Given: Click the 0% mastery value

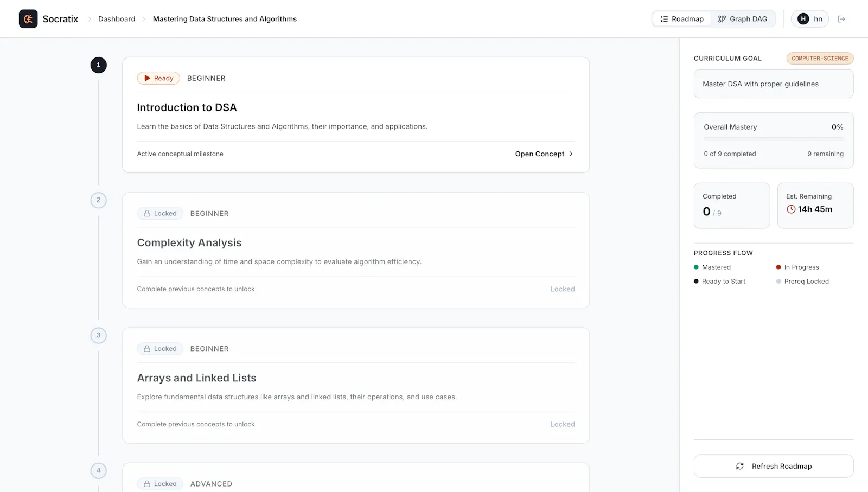Looking at the screenshot, I should 837,127.
